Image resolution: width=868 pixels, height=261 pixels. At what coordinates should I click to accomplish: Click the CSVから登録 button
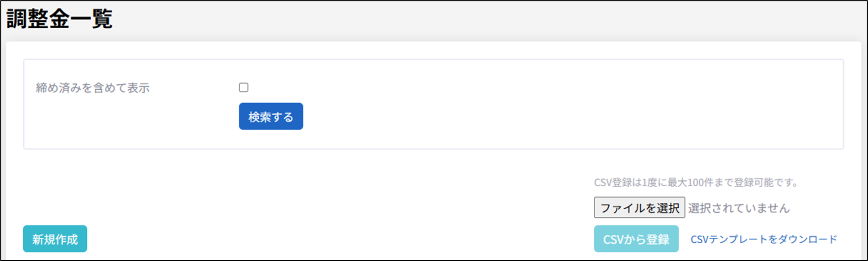point(636,239)
